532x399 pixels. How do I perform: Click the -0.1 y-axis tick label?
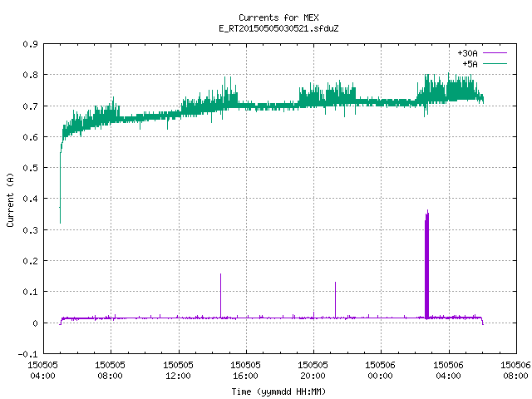pyautogui.click(x=27, y=354)
